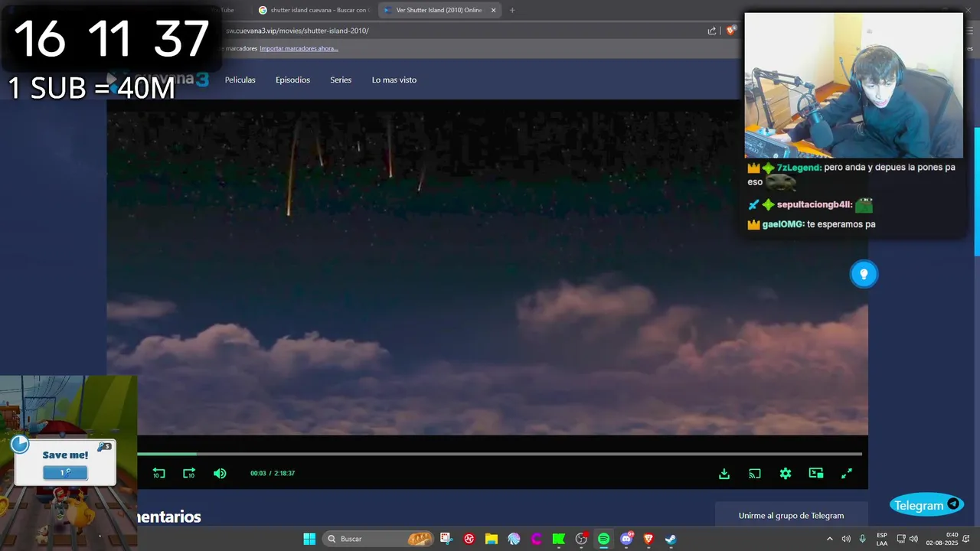Open the green Kick app in the taskbar

click(559, 539)
